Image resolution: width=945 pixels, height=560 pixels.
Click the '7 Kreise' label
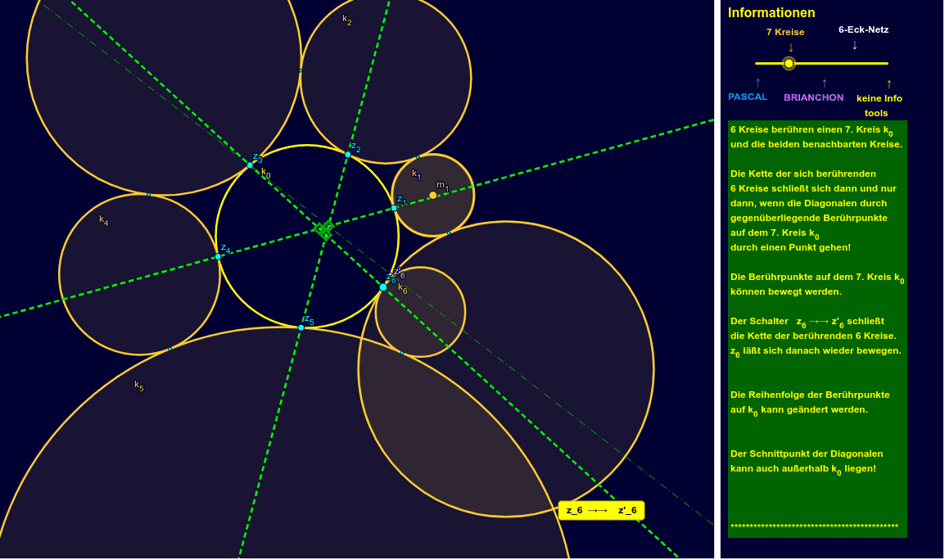(785, 32)
